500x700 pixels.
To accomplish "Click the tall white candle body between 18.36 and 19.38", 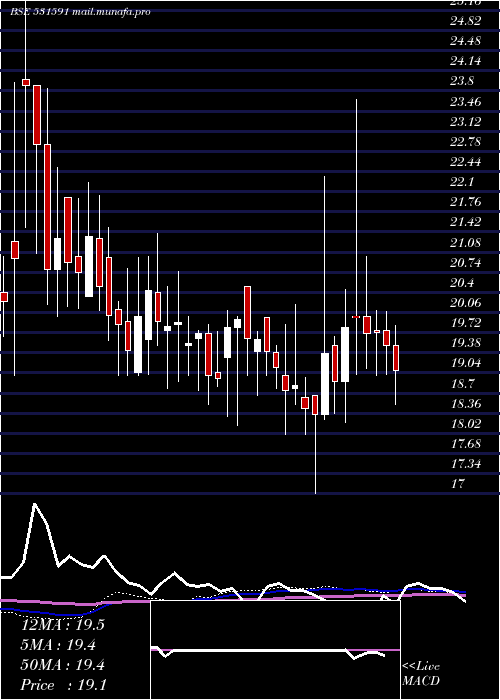I will click(325, 384).
